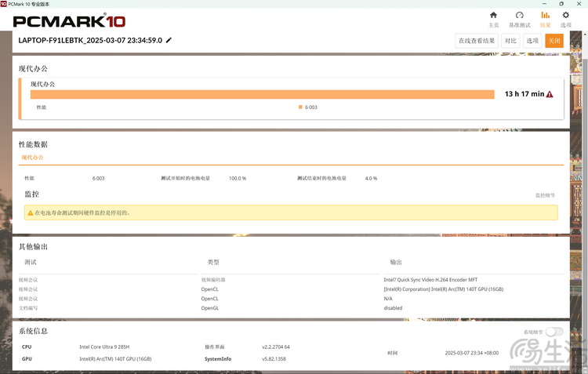Click the yellow warning icon in monitoring notice
The image size is (588, 374).
[x=31, y=212]
